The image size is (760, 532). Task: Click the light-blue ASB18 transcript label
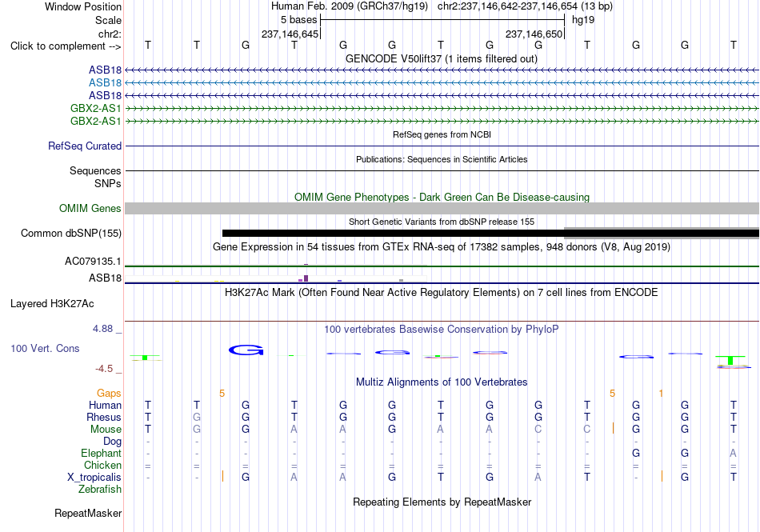pyautogui.click(x=105, y=83)
